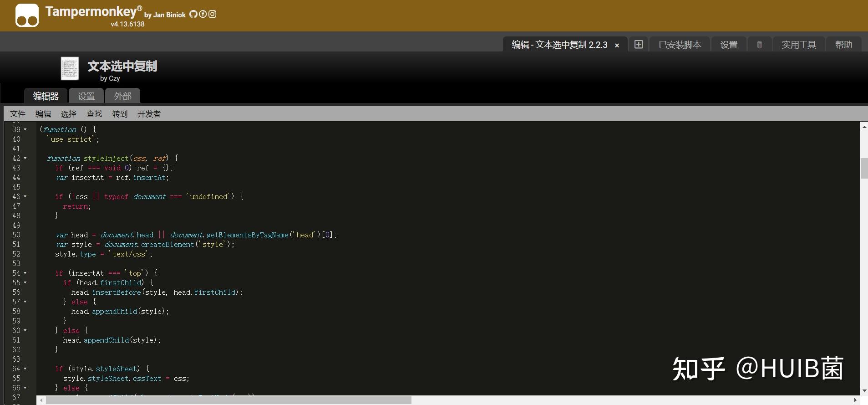Open the 文件 menu

pyautogui.click(x=18, y=114)
